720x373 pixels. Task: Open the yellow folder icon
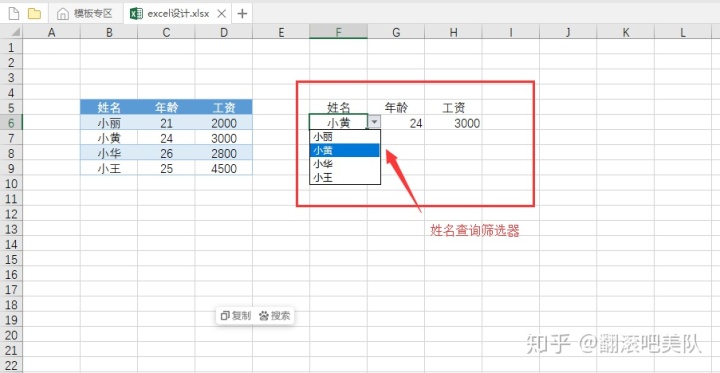pos(34,14)
